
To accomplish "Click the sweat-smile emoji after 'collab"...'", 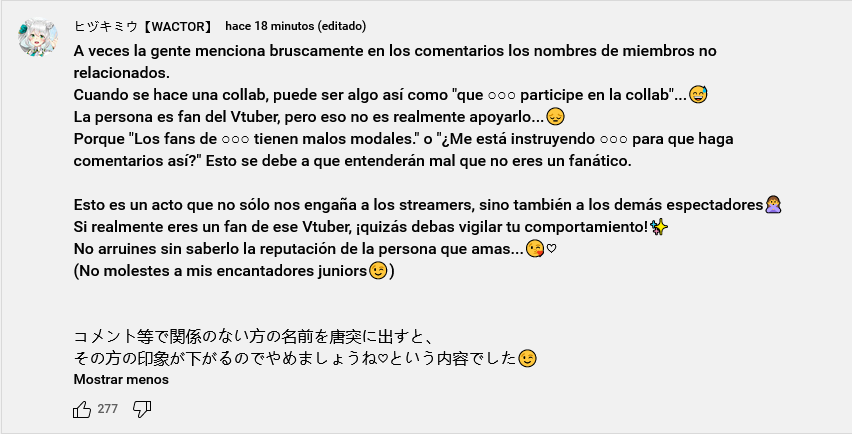I will tap(698, 95).
